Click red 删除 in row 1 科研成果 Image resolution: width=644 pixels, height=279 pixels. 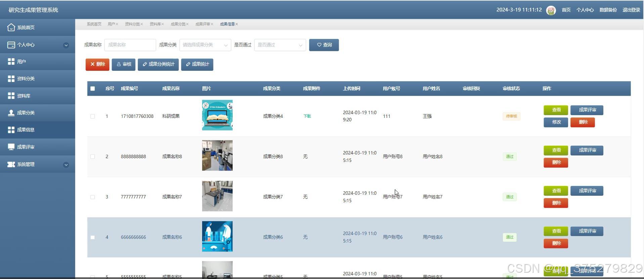point(583,122)
